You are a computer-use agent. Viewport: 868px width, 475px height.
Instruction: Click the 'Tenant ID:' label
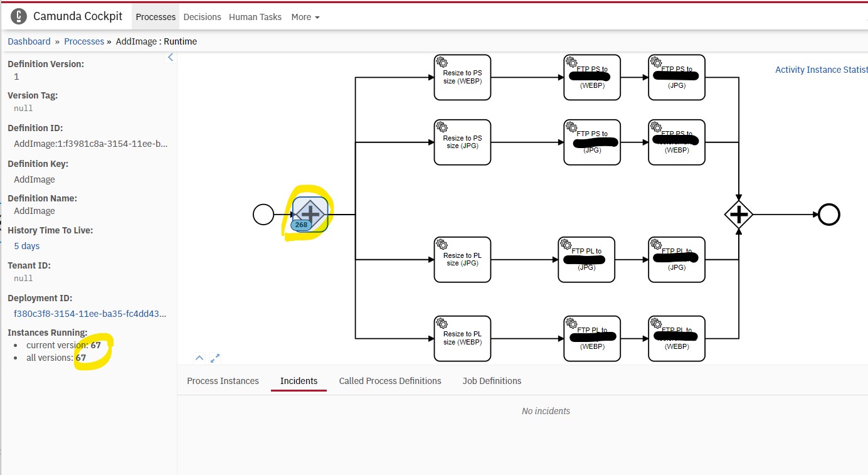[29, 265]
